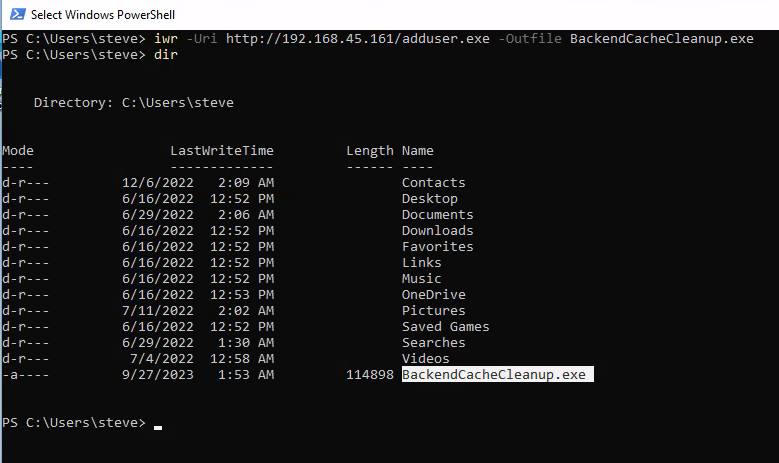Click the 'Downloads' folder name

(438, 231)
